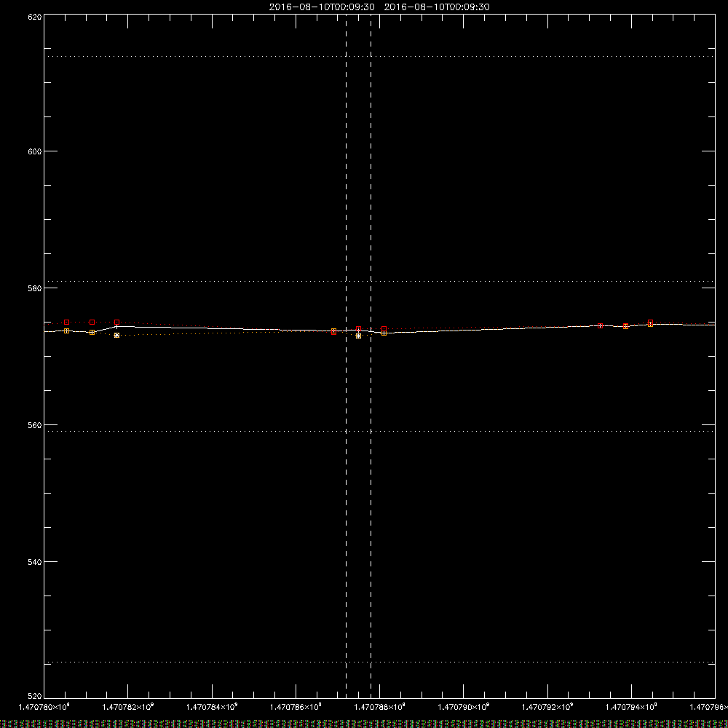Select x-axis label 1.470780×10⁹
The height and width of the screenshot is (728, 728).
click(x=44, y=707)
